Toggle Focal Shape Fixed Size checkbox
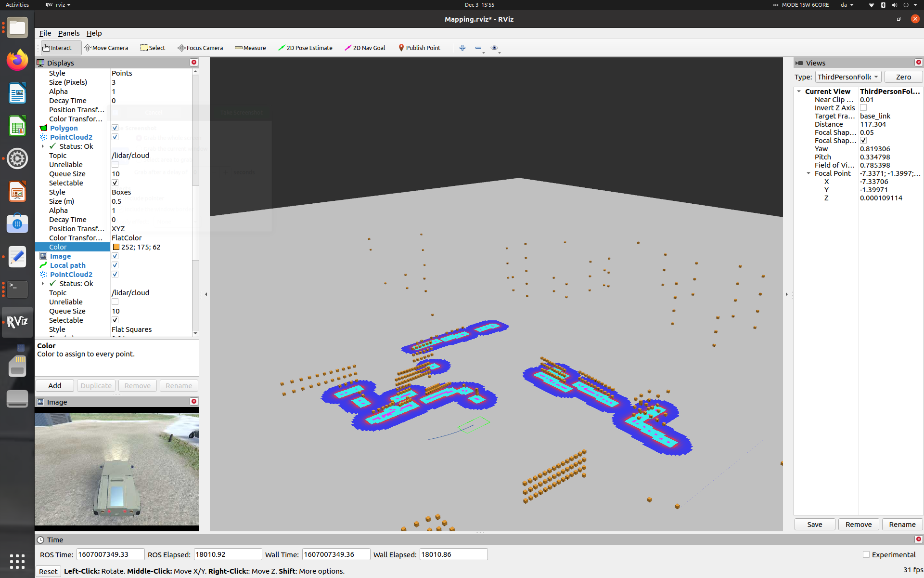 [863, 141]
